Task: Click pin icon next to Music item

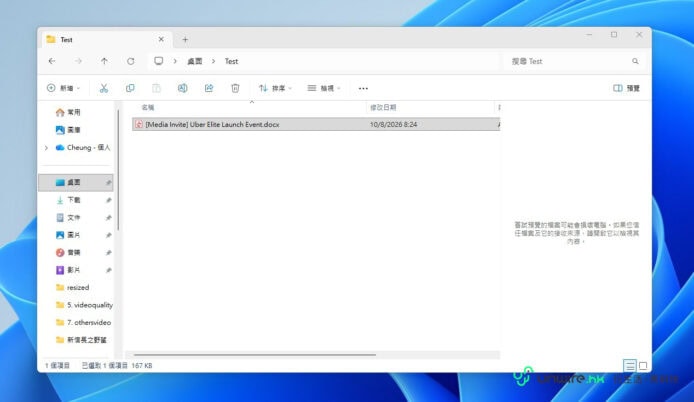Action: [x=108, y=252]
